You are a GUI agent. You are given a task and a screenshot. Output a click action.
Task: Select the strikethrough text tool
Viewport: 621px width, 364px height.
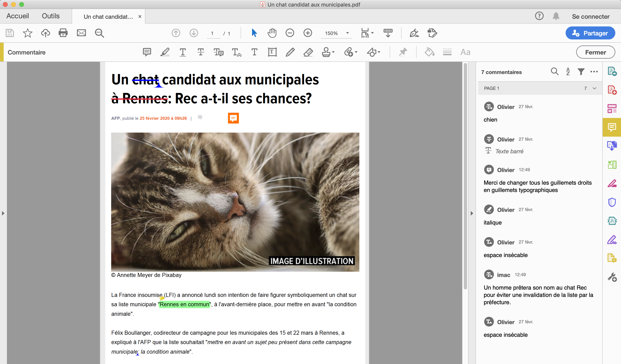point(201,52)
